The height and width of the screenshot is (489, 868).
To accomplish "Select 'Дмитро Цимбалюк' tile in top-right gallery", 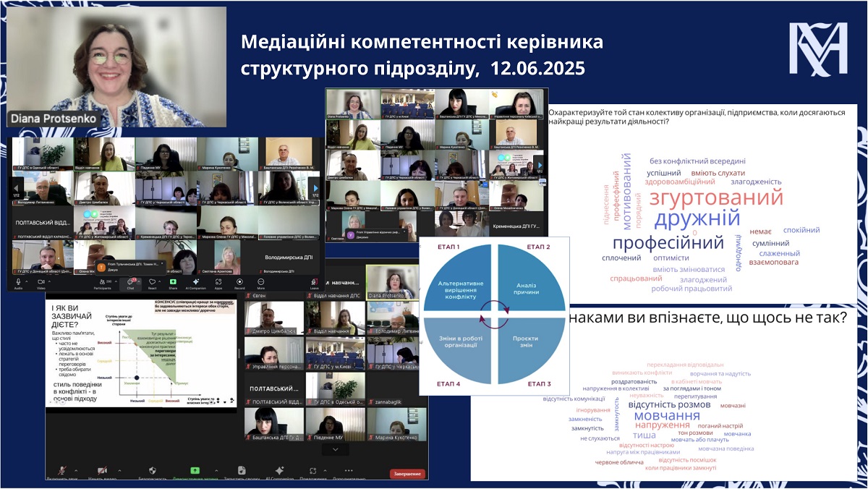I will (x=353, y=166).
